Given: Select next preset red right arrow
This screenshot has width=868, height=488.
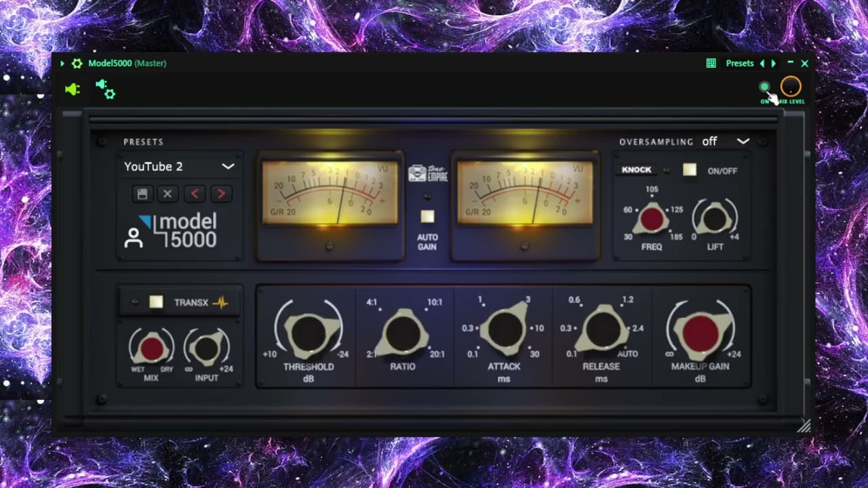Looking at the screenshot, I should tap(221, 194).
